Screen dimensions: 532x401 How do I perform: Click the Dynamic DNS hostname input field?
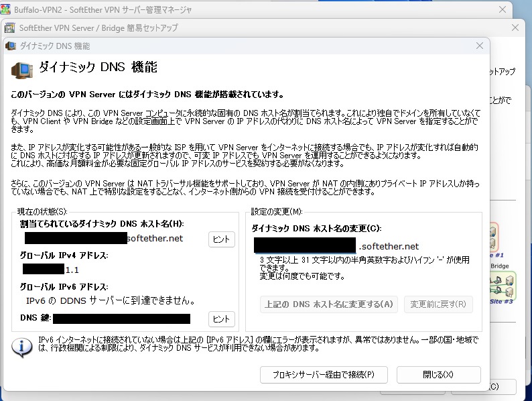[305, 245]
